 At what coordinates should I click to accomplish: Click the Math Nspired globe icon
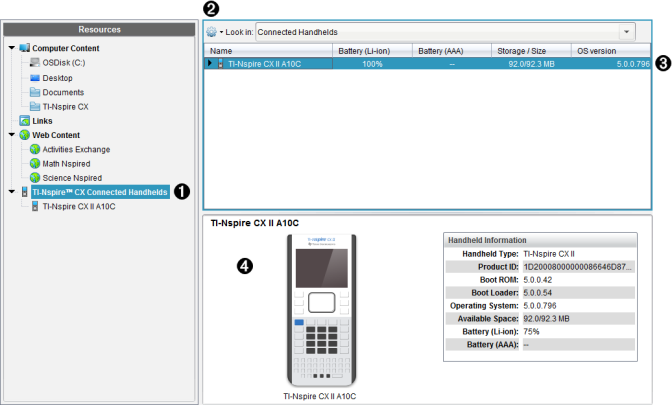[35, 163]
